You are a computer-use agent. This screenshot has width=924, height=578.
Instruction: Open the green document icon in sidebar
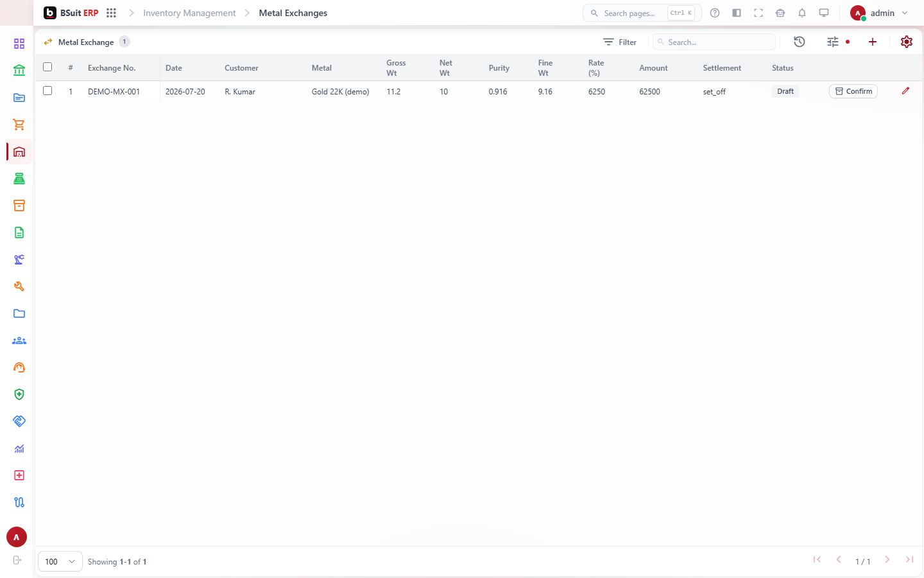pos(19,232)
